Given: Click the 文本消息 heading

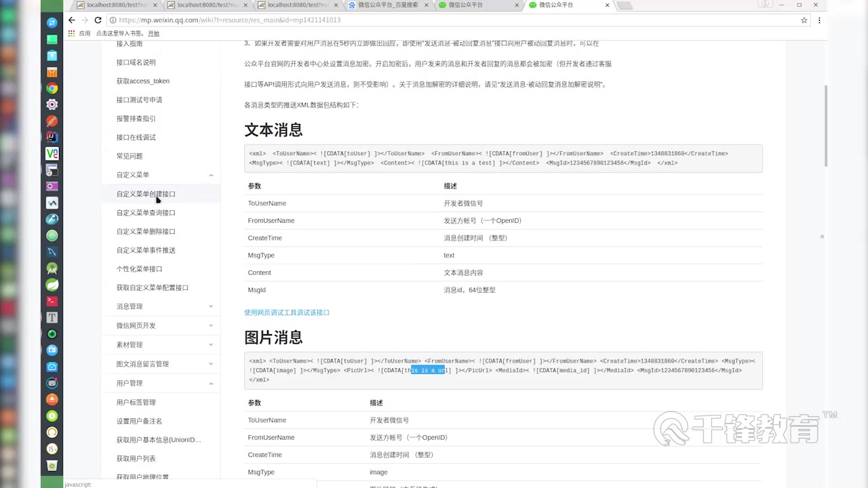Looking at the screenshot, I should tap(273, 129).
